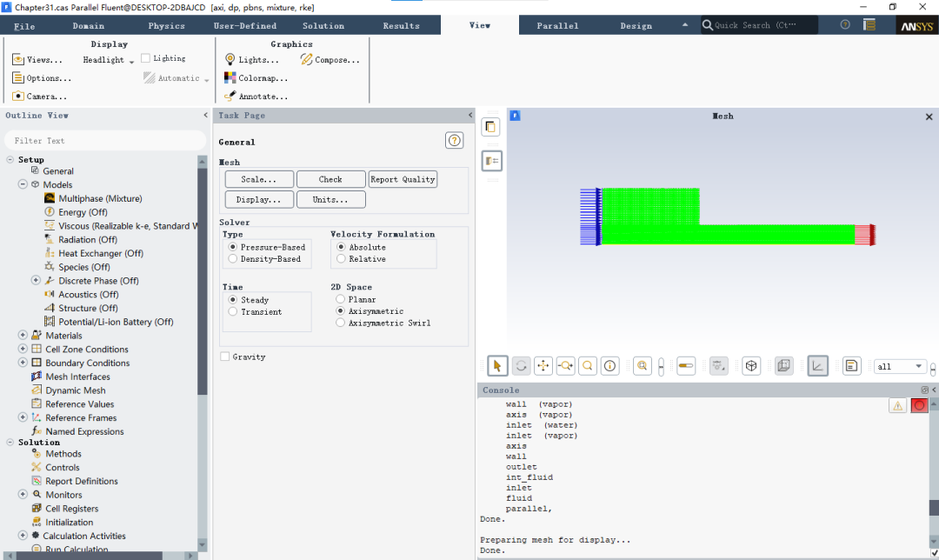This screenshot has height=560, width=939.
Task: Select Pressure-Based solver type
Action: pyautogui.click(x=233, y=247)
